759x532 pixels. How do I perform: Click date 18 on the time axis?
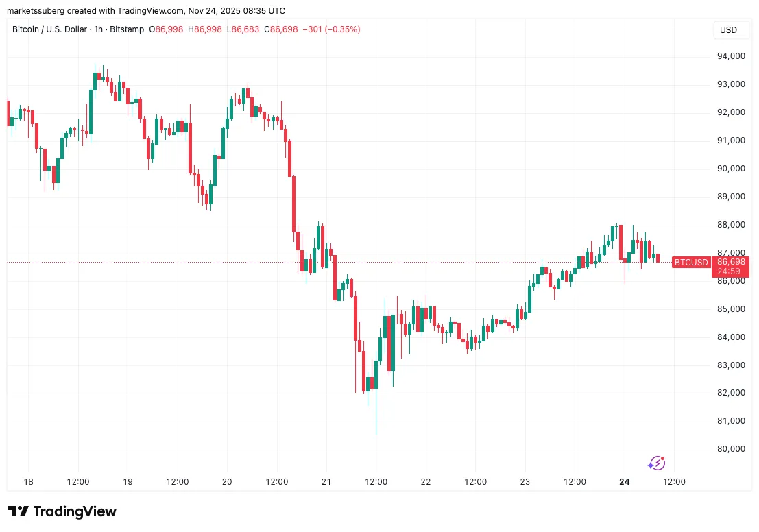coord(28,482)
